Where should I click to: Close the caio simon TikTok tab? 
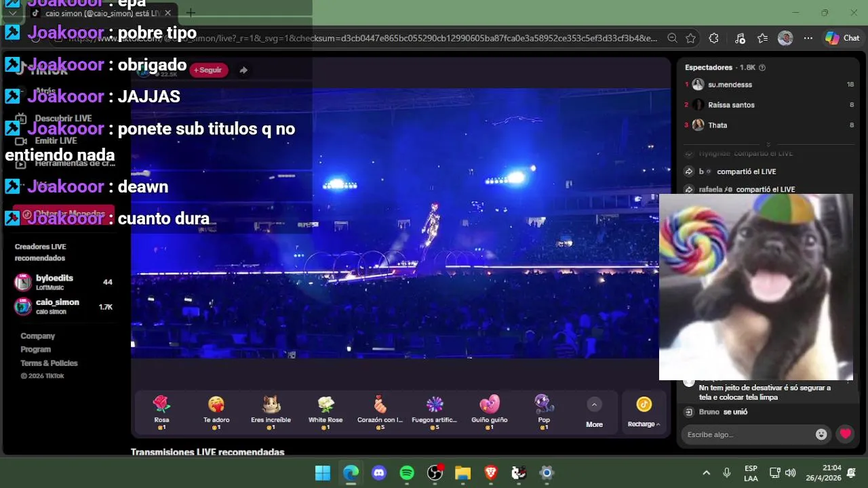coord(167,13)
